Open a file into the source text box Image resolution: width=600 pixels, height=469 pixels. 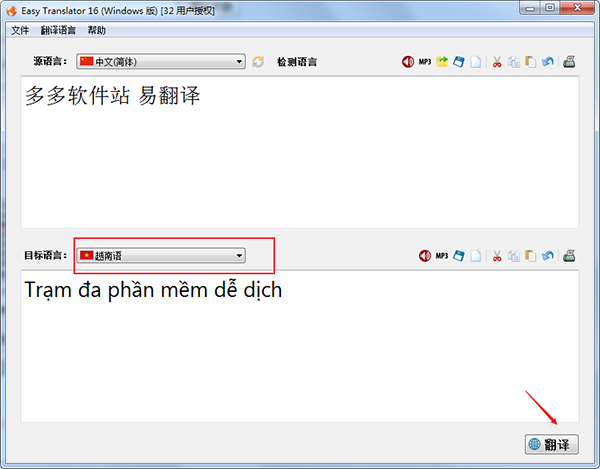(442, 62)
